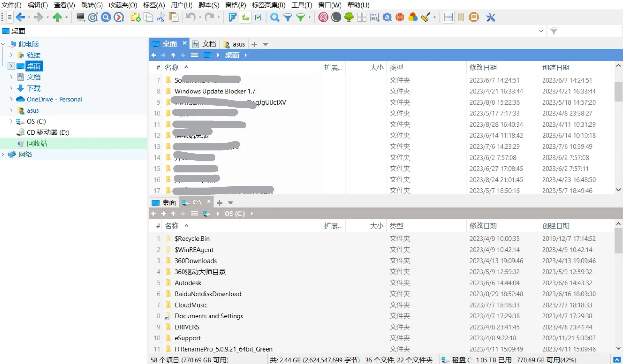The image size is (623, 364).
Task: Click OS (C:) in the bottom breadcrumb bar
Action: tap(235, 213)
